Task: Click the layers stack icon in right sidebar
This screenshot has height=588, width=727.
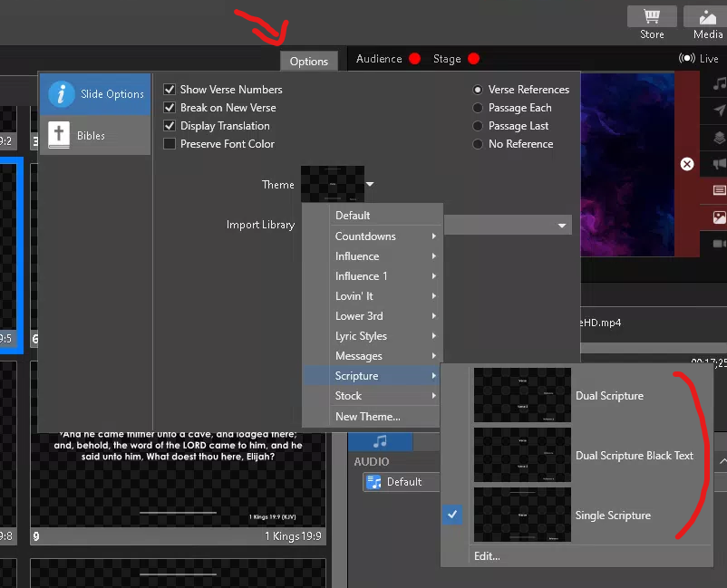Action: (719, 138)
